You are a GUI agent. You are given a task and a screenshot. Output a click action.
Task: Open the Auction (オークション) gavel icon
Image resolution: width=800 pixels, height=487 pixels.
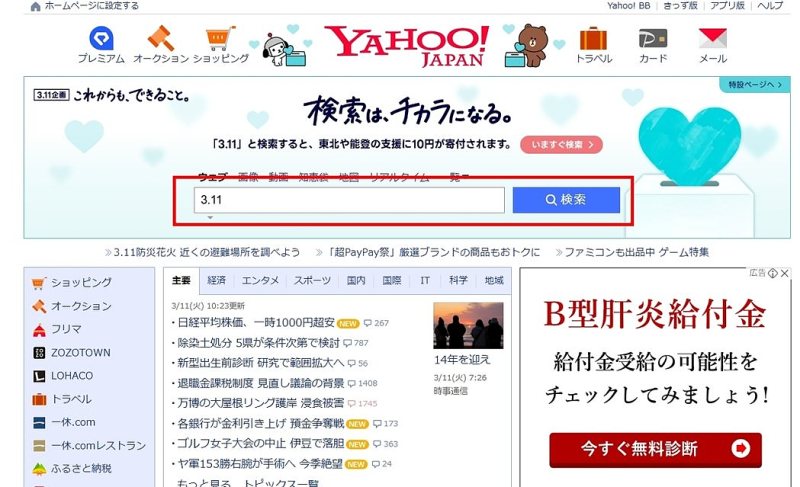tap(161, 38)
